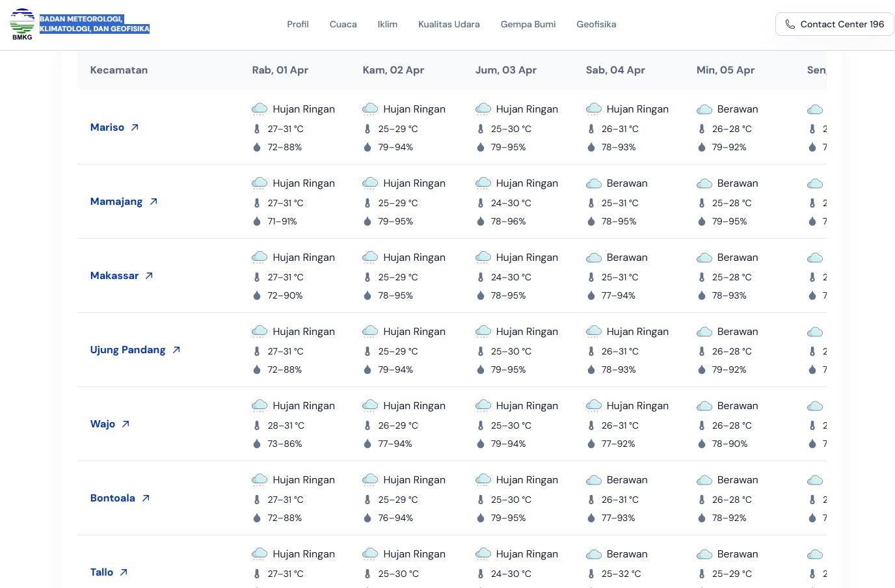The height and width of the screenshot is (588, 895).
Task: Click Mariso's rain cloud icon for Rab 01 Apr
Action: (x=260, y=109)
